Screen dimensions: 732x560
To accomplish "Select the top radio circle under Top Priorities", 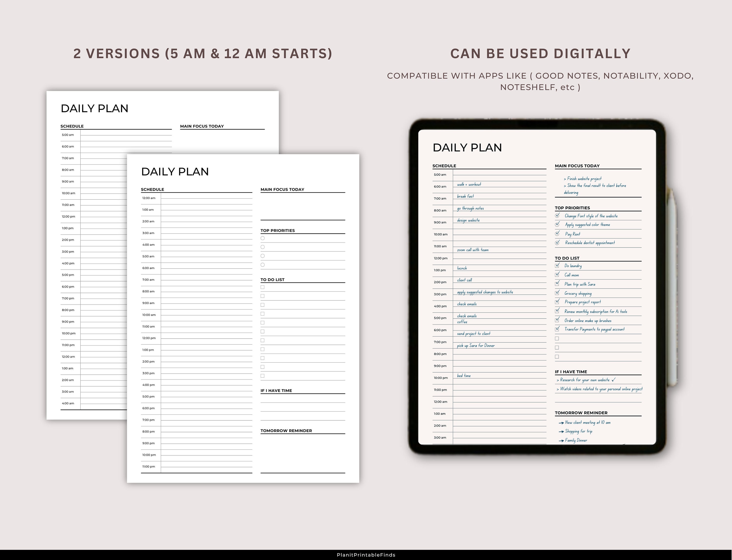I will [263, 238].
